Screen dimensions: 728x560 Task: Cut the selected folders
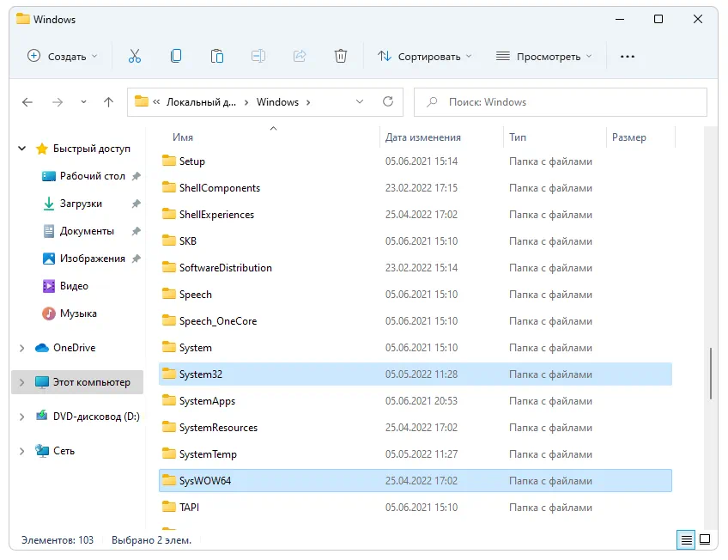[135, 55]
